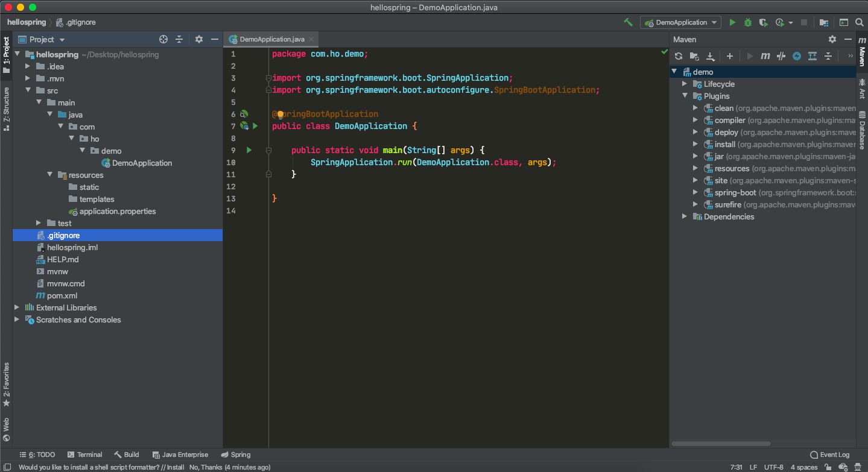Open Project Structure icon in top toolbar
Viewport: 868px width, 472px height.
click(824, 22)
